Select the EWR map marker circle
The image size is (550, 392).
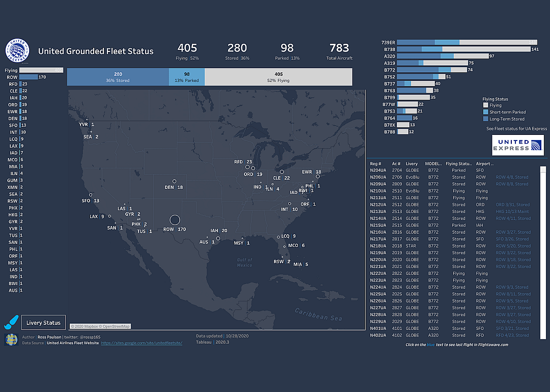(318, 177)
